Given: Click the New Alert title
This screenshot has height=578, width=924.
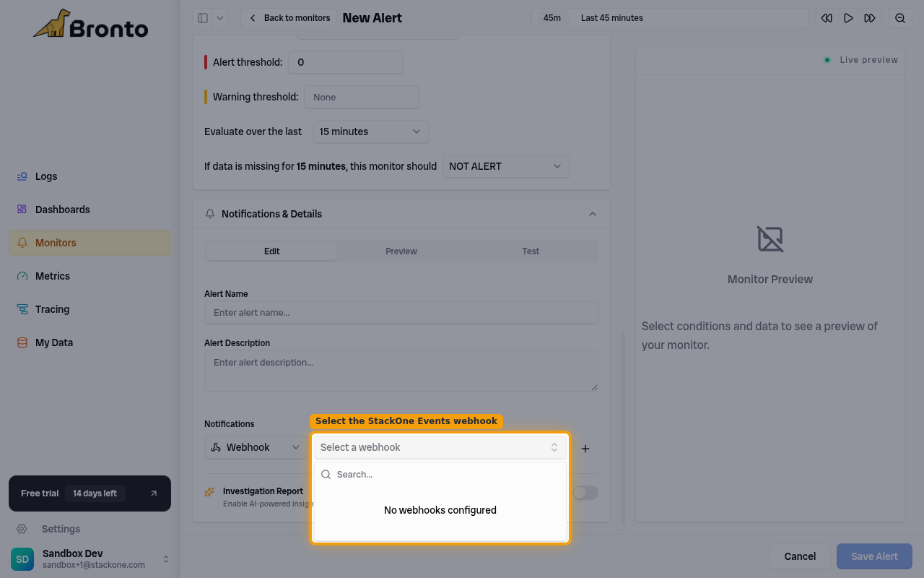Looking at the screenshot, I should pyautogui.click(x=372, y=18).
